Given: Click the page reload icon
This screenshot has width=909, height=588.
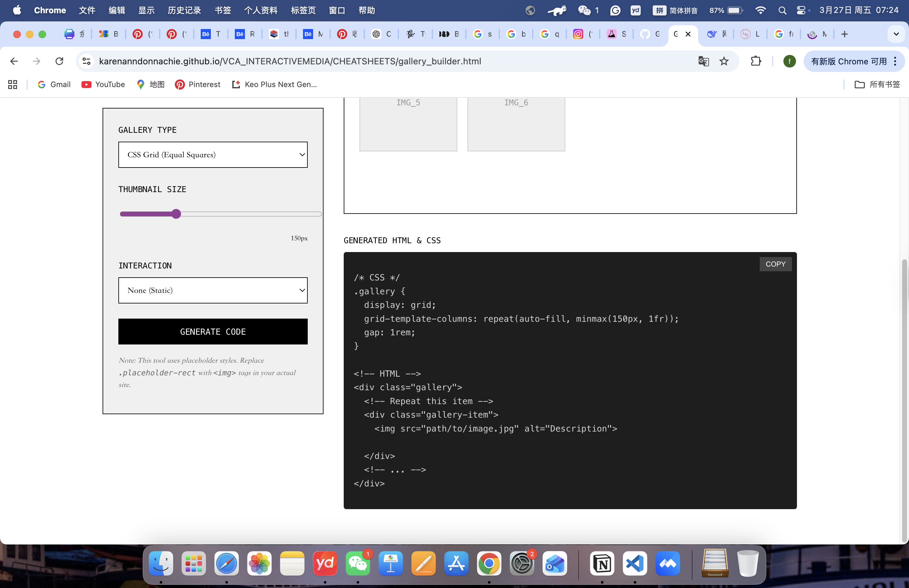Looking at the screenshot, I should coord(59,61).
